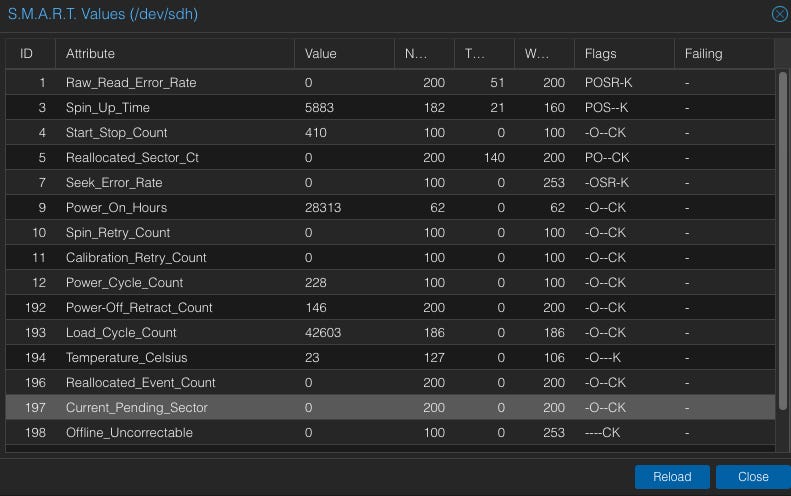
Task: Select the Start_Stop_Count attribute
Action: [x=116, y=133]
